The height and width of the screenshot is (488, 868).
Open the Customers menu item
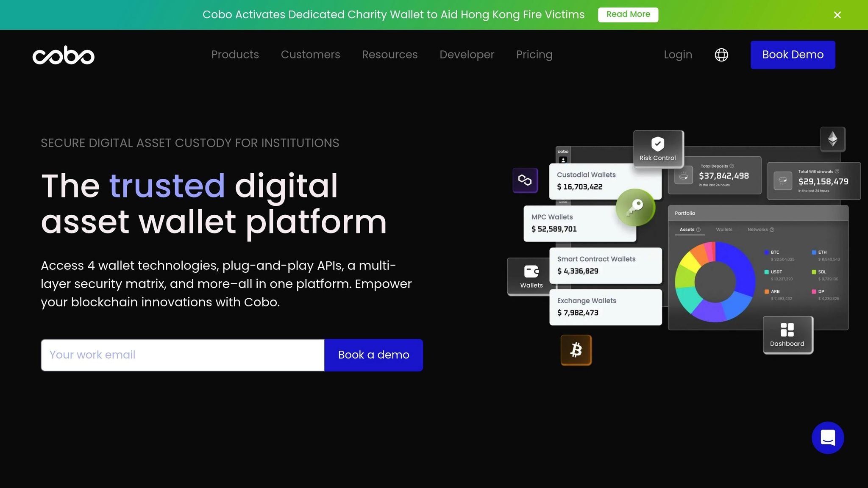(310, 55)
